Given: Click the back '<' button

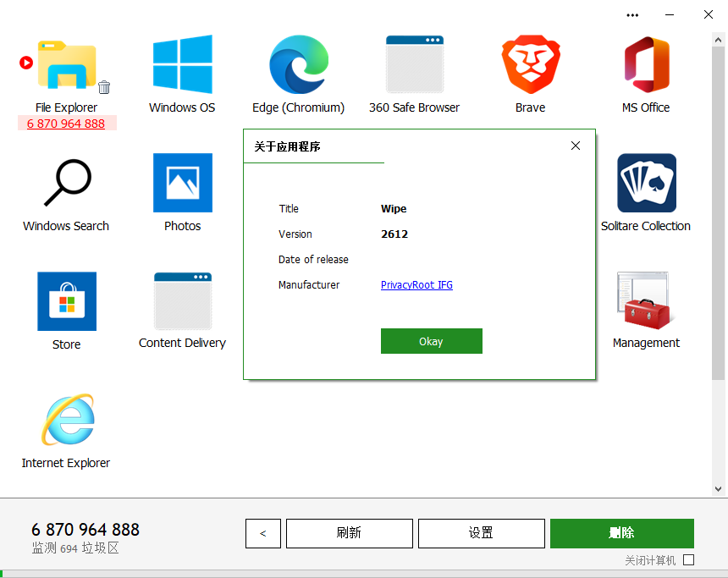Looking at the screenshot, I should click(263, 533).
